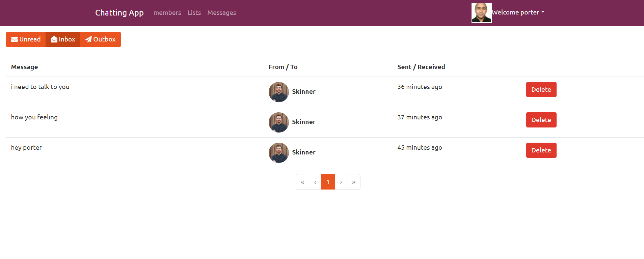The width and height of the screenshot is (644, 259).
Task: Click the paper plane icon on Outbox
Action: (88, 39)
